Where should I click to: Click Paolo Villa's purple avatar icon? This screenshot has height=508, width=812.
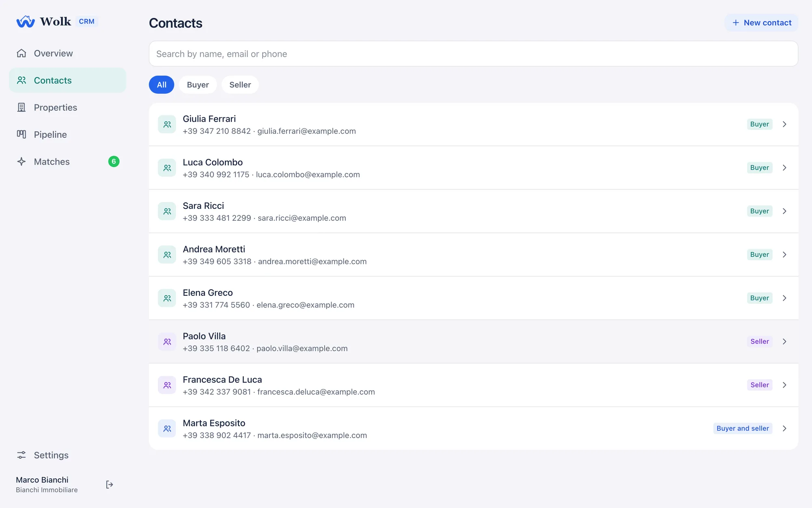coord(167,342)
